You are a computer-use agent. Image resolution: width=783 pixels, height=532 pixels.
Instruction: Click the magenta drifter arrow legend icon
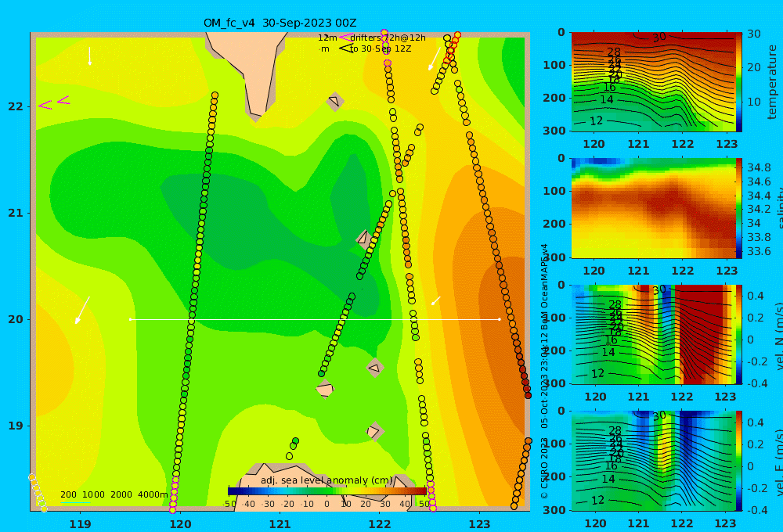[x=345, y=38]
